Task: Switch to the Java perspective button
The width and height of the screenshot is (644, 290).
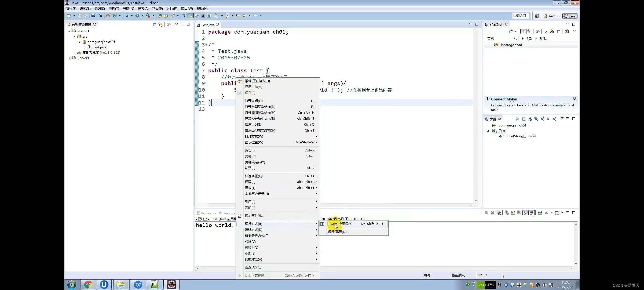Action: point(570,16)
